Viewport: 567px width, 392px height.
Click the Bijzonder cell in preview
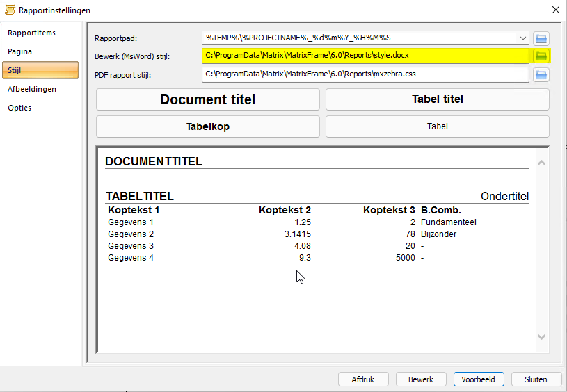tap(438, 234)
